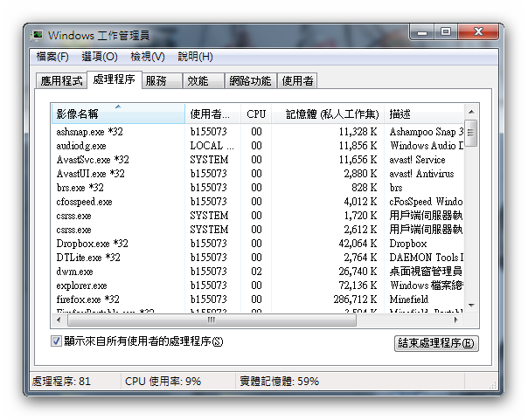Click the vertical scrollbar down arrow
This screenshot has height=420, width=528.
471,306
